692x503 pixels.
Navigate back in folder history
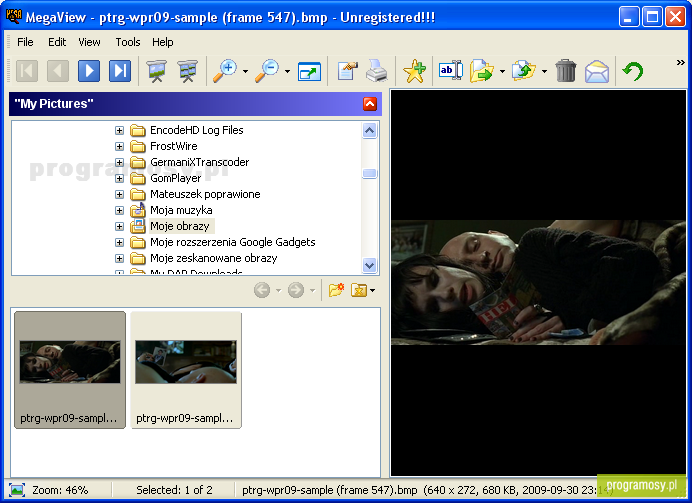coord(262,290)
